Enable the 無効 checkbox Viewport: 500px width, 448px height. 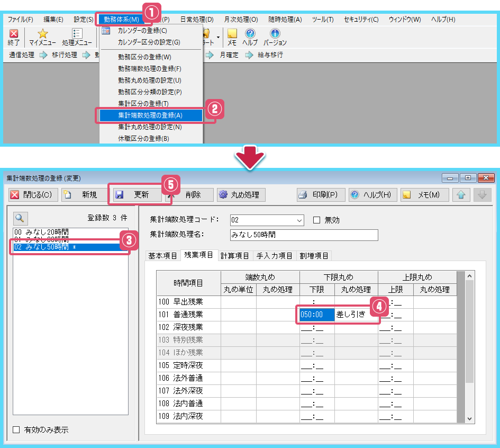click(x=317, y=220)
